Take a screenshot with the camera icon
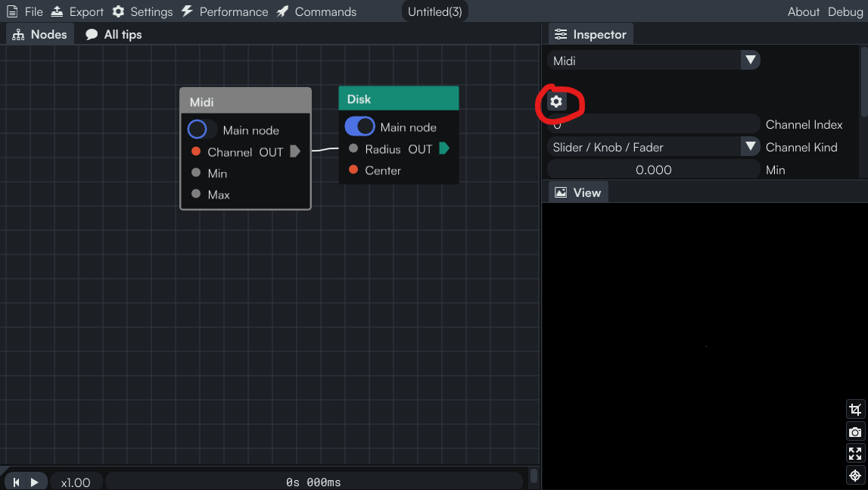Screen dimensions: 868x490 point(855,432)
